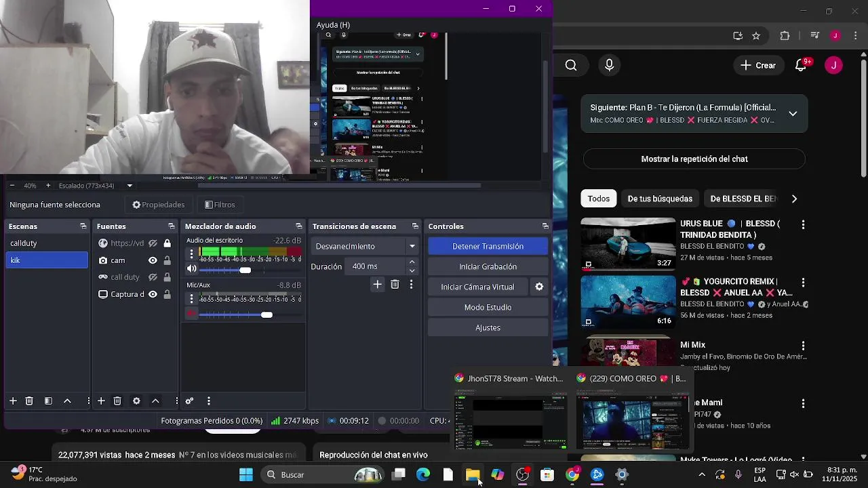
Task: Undock the Mezclador de audio panel
Action: coord(299,226)
